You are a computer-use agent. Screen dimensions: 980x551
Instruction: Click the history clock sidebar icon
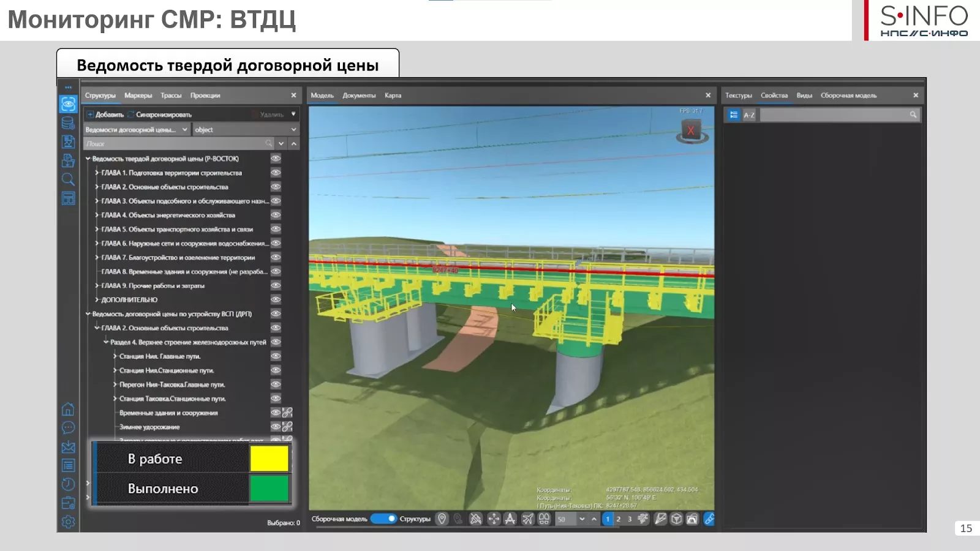click(68, 484)
